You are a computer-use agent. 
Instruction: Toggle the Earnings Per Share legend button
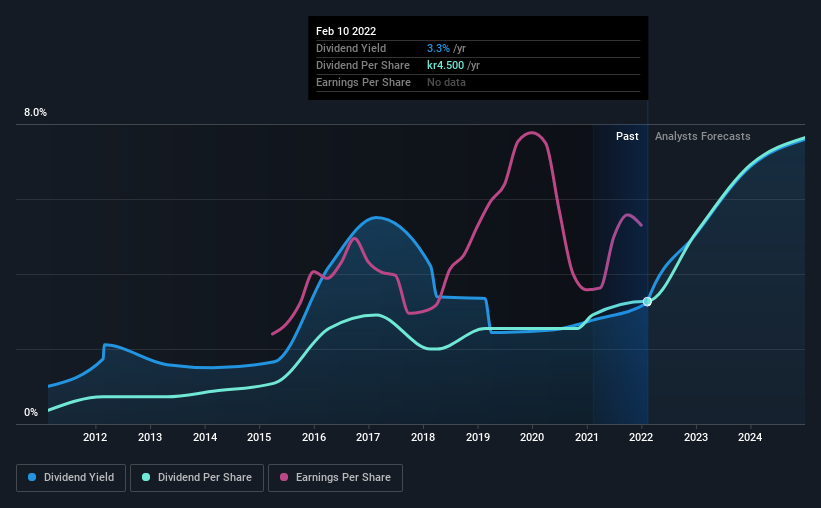pos(335,478)
